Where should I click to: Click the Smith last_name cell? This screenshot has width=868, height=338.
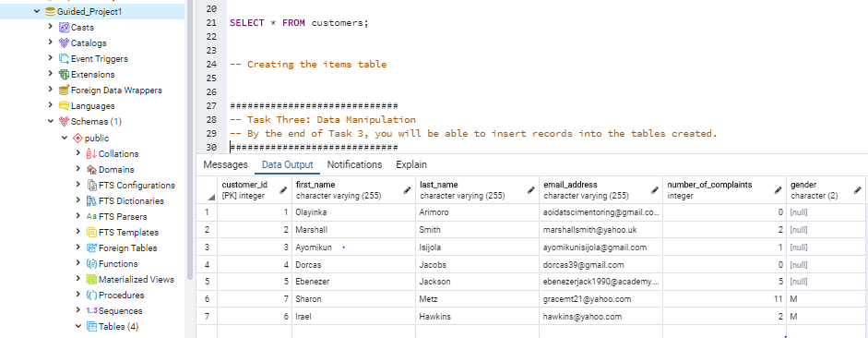pos(477,229)
